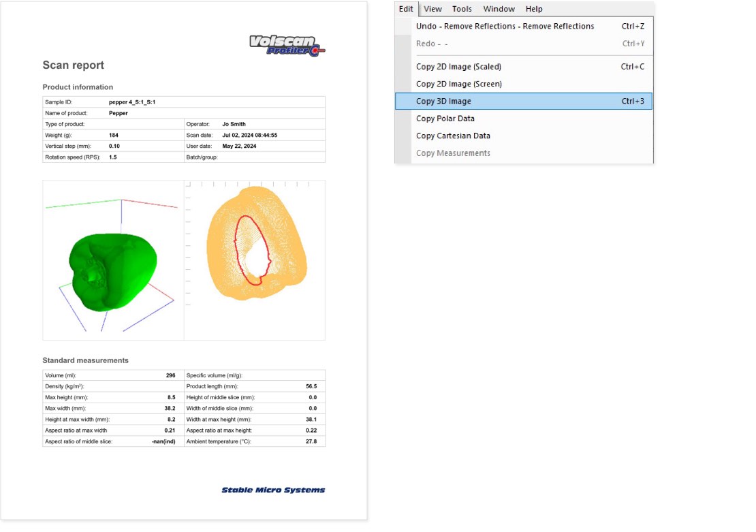
Task: Undo the Remove Reflections action
Action: click(505, 27)
